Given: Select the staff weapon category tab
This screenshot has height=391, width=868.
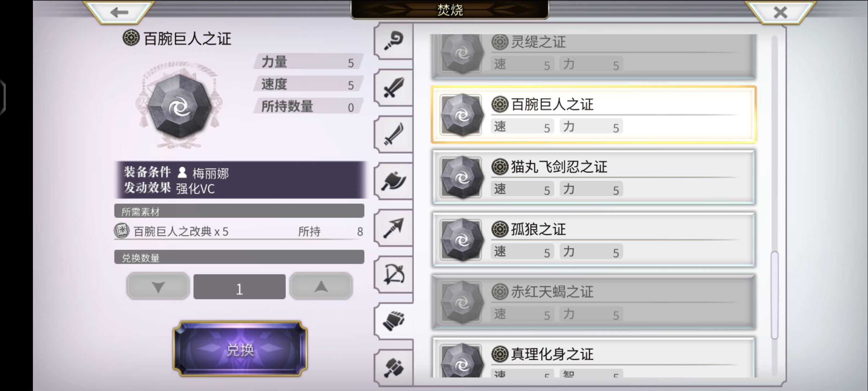Looking at the screenshot, I should tap(393, 41).
